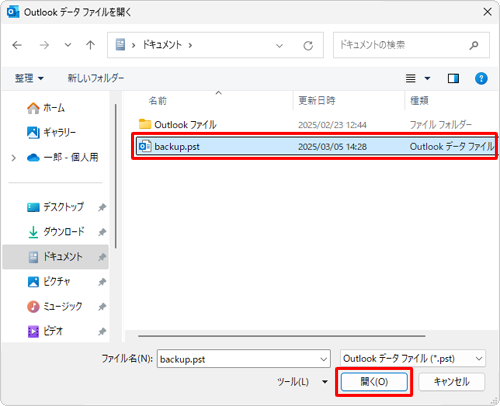Click the horizontal scrollbar of file list

[x=282, y=336]
